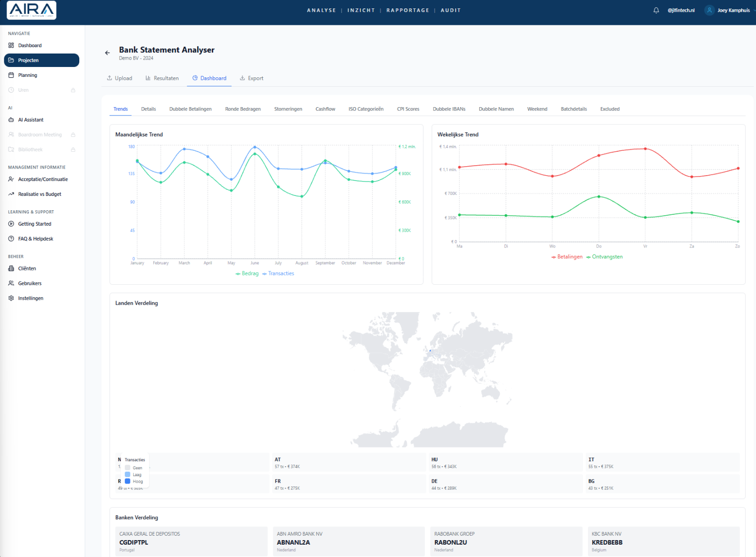Click the notification bell icon

click(x=656, y=10)
